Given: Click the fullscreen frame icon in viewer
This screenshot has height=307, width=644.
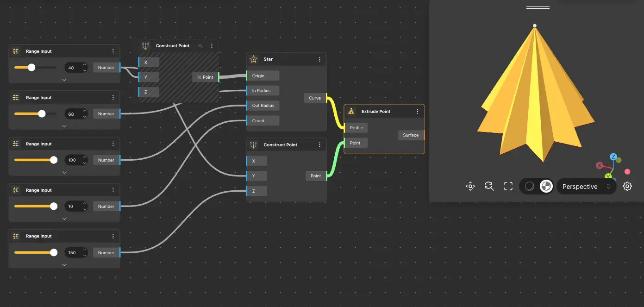Looking at the screenshot, I should pos(508,186).
